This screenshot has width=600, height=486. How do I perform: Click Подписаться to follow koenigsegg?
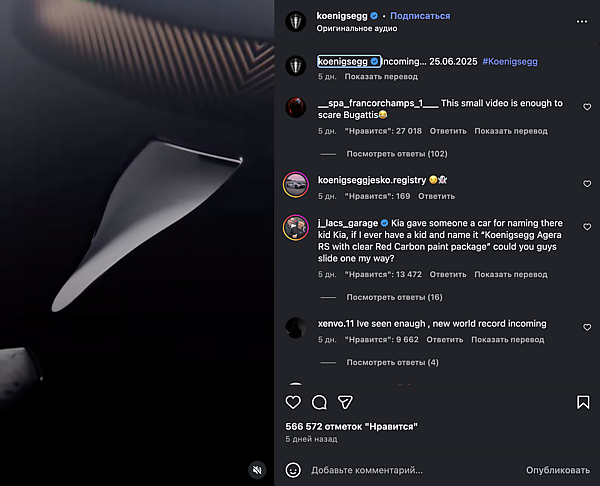pos(420,16)
